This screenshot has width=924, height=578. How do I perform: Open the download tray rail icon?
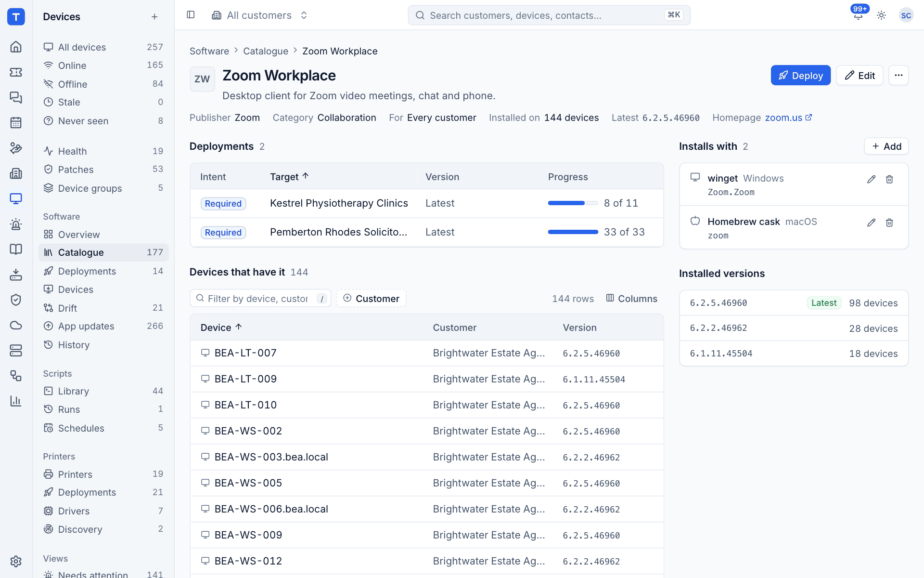[x=16, y=275]
